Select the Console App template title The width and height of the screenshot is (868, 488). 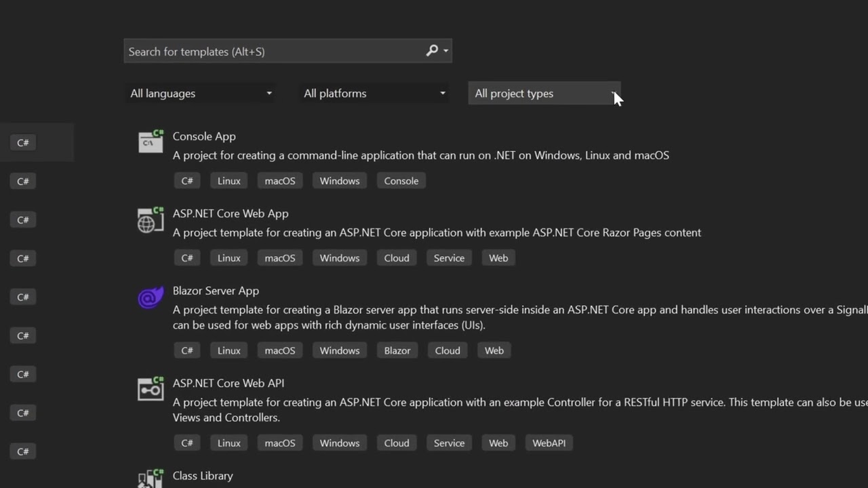[x=204, y=136]
